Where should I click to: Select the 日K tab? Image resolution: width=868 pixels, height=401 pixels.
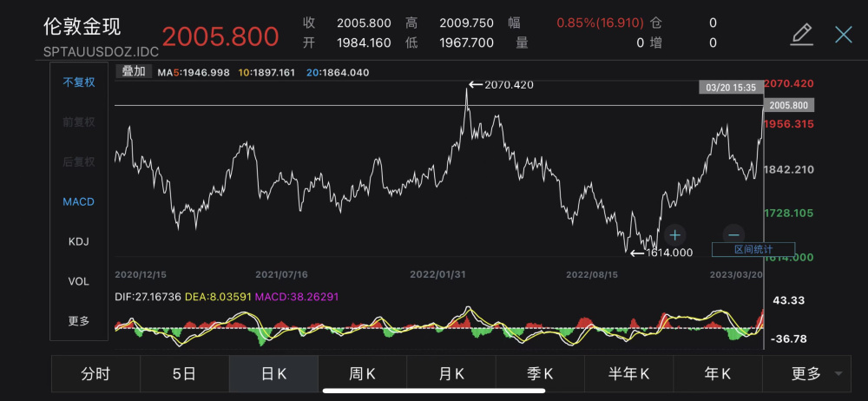(273, 374)
